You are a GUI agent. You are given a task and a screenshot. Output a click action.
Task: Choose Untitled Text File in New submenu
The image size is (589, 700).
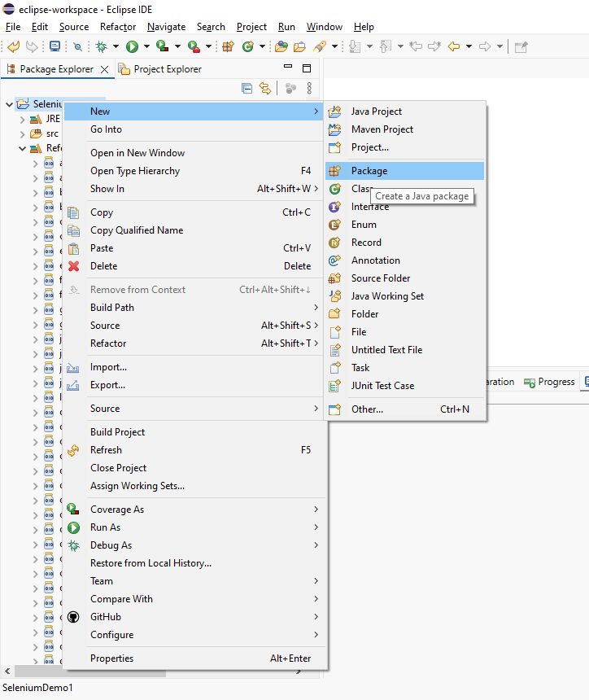point(404,350)
